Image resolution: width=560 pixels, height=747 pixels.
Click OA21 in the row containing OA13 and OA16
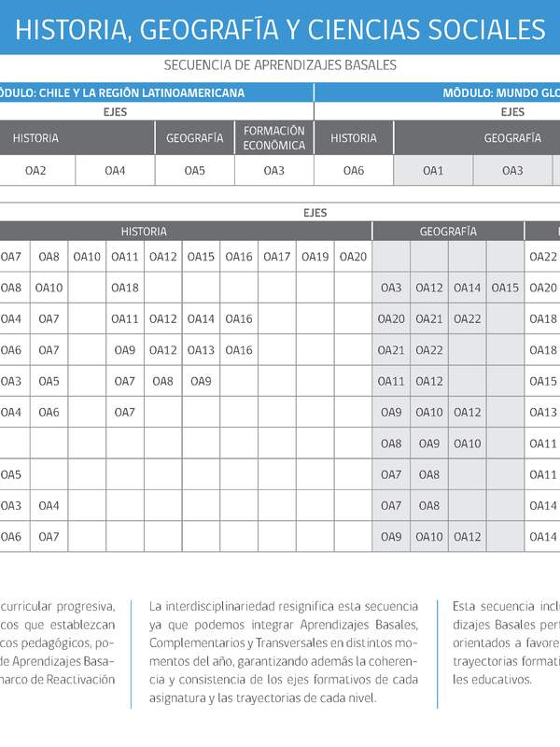[391, 350]
